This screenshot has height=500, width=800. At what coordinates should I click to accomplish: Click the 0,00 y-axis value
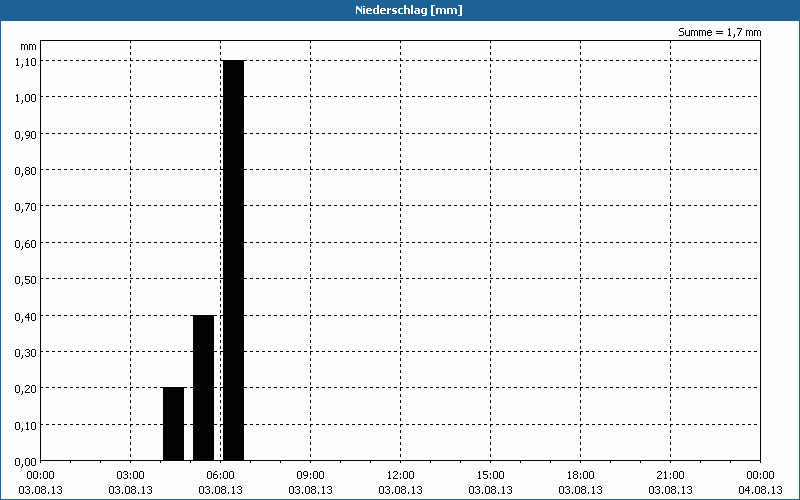point(26,462)
